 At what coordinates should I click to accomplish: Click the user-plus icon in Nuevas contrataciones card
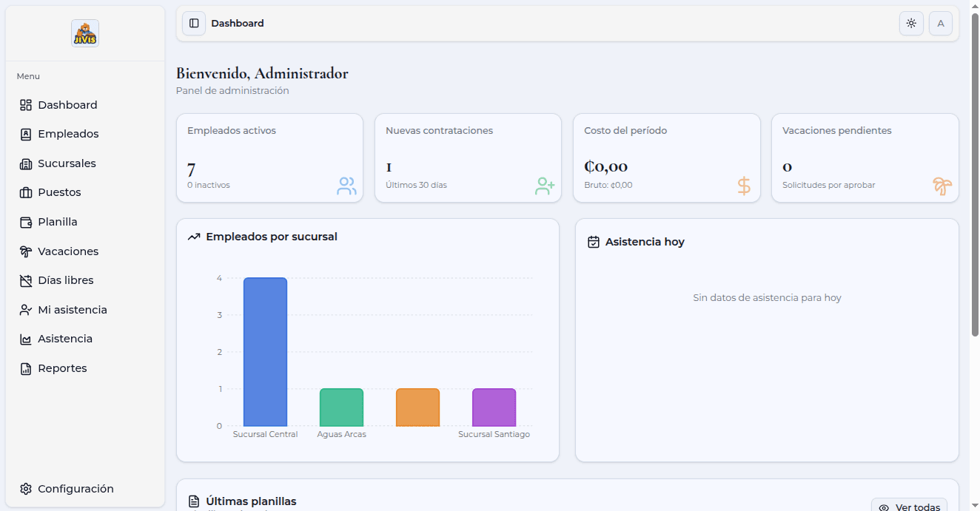pyautogui.click(x=545, y=186)
